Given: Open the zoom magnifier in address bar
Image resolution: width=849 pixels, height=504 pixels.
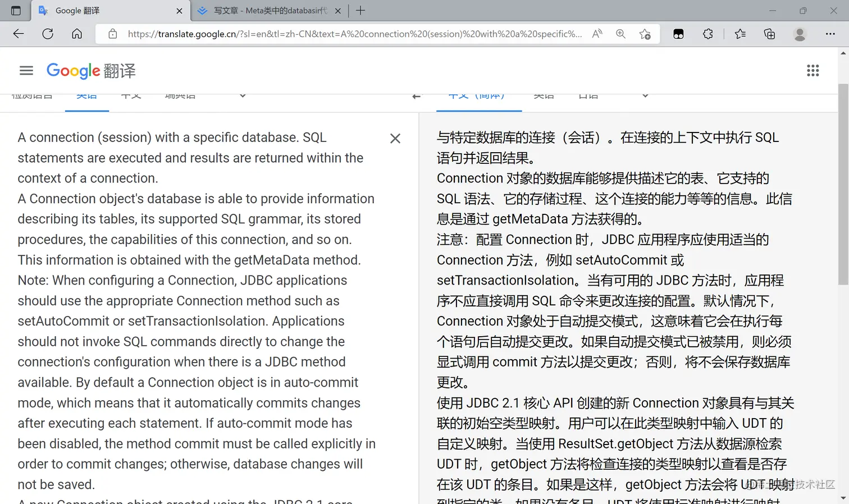Looking at the screenshot, I should pos(620,34).
